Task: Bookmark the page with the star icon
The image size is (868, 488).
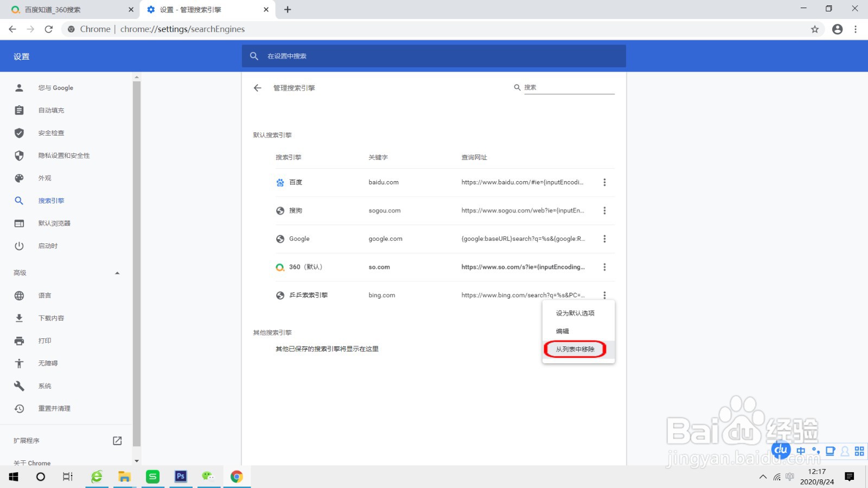Action: coord(814,29)
